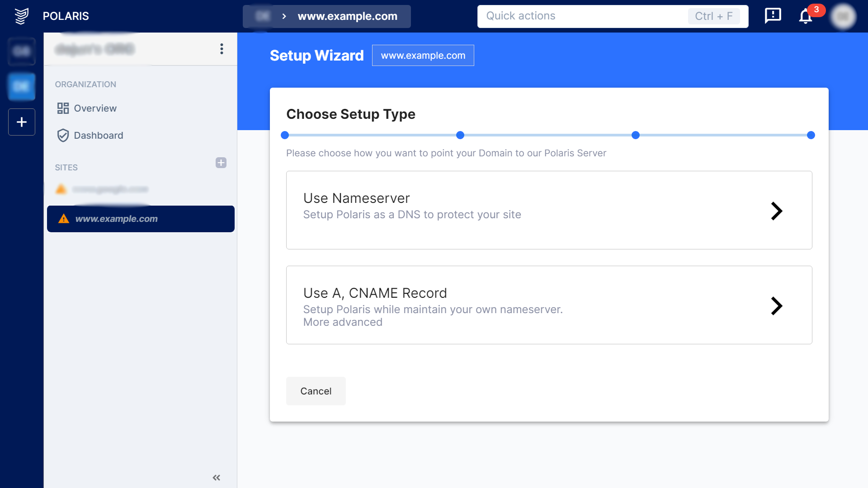Screen dimensions: 868x488
Task: Click the blurred organization name header
Action: 95,49
